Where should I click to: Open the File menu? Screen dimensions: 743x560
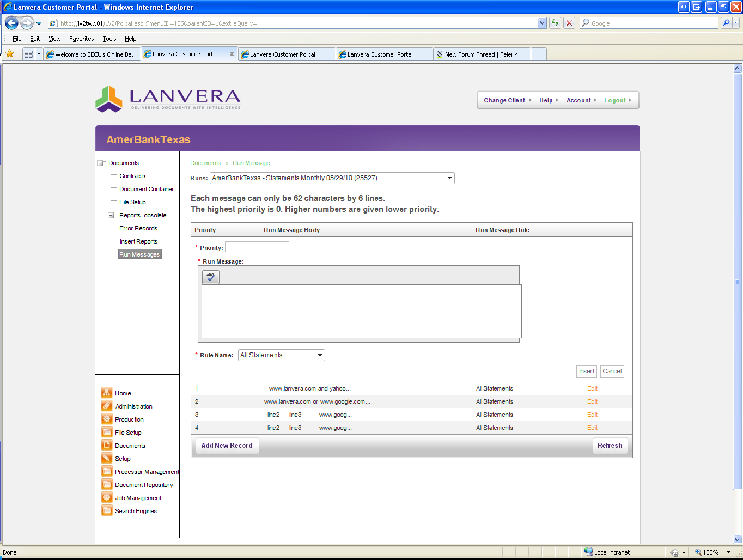tap(17, 39)
